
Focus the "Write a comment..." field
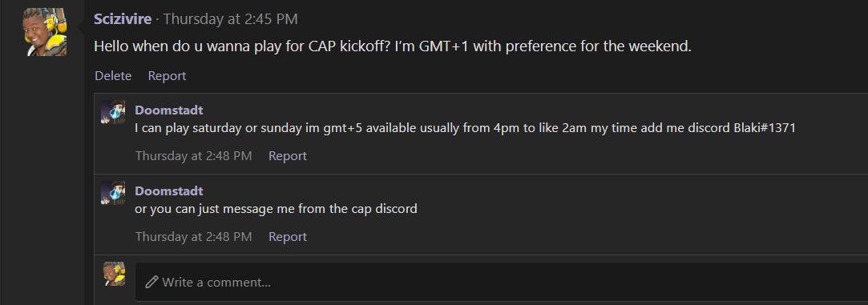point(502,282)
